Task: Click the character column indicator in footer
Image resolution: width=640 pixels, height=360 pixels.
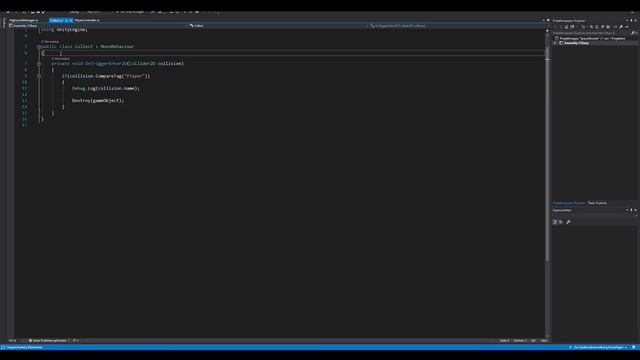Action: [520, 340]
